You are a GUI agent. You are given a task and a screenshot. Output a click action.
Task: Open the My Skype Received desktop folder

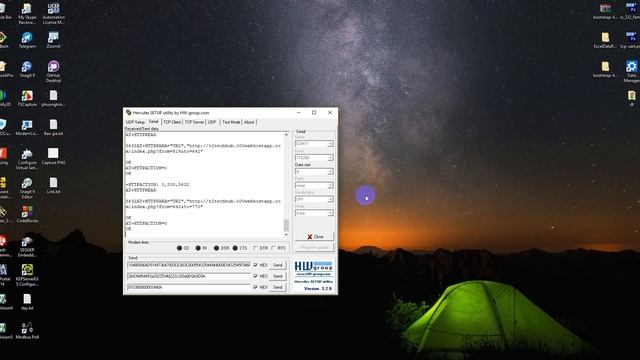coord(27,14)
